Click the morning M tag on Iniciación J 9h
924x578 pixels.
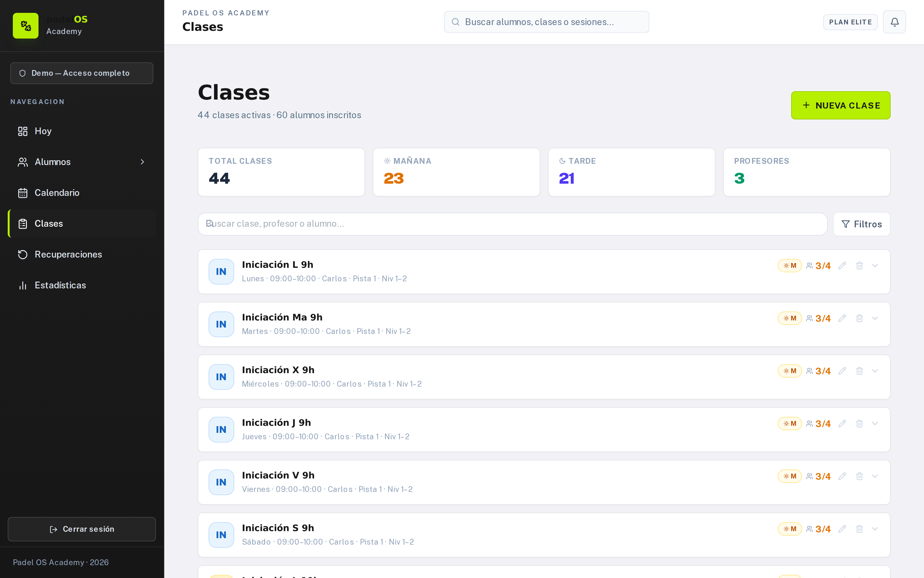790,424
